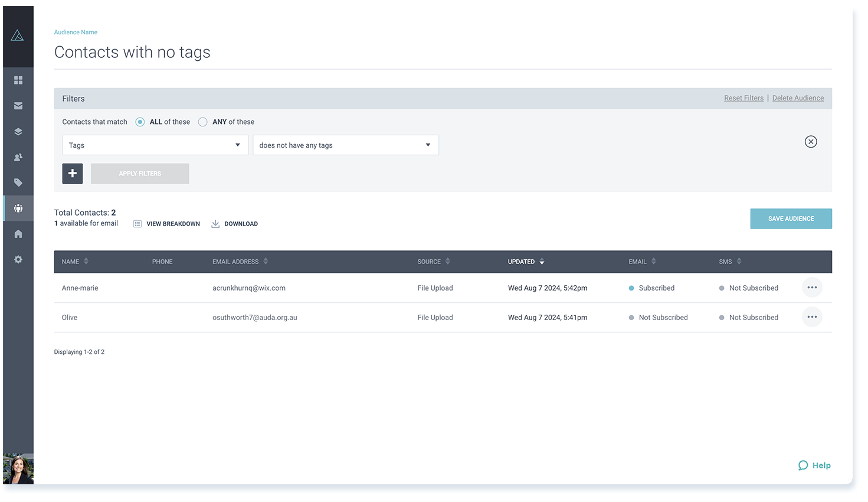Click the user profile photo thumbnail

pyautogui.click(x=18, y=469)
